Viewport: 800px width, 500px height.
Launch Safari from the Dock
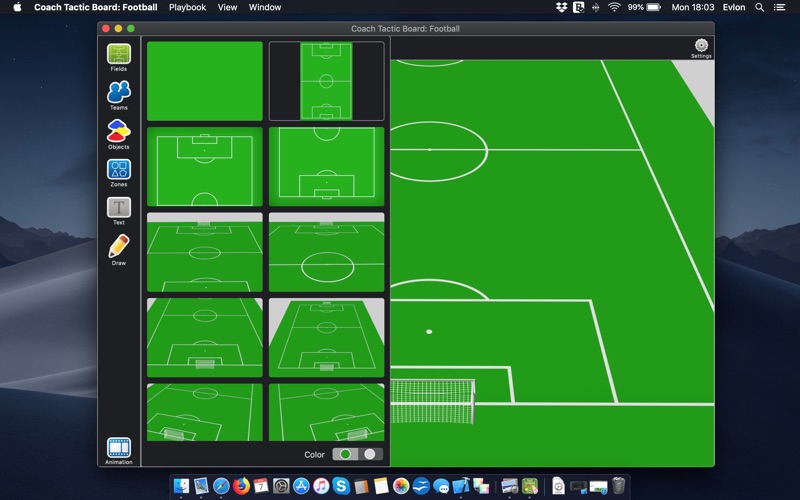221,486
